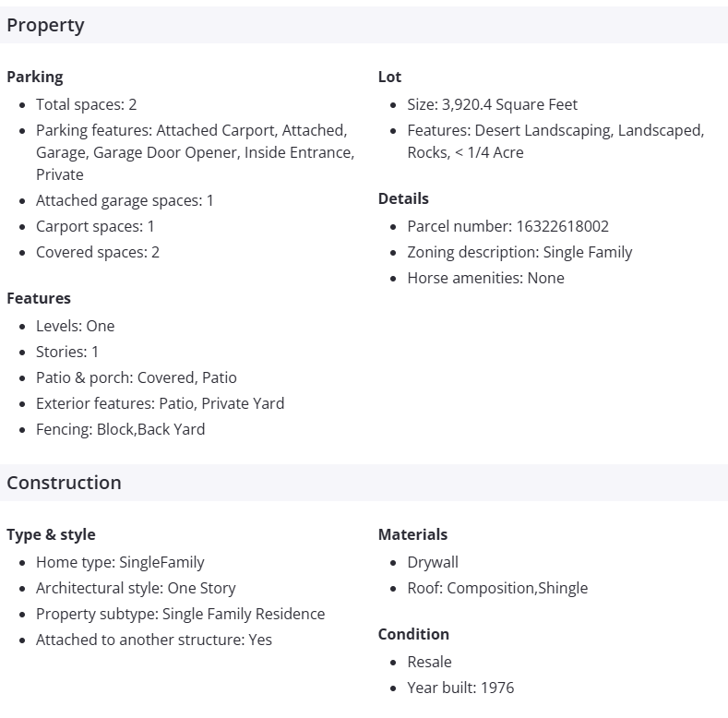Image resolution: width=728 pixels, height=718 pixels.
Task: Click the Parking subsection heading
Action: pos(35,77)
